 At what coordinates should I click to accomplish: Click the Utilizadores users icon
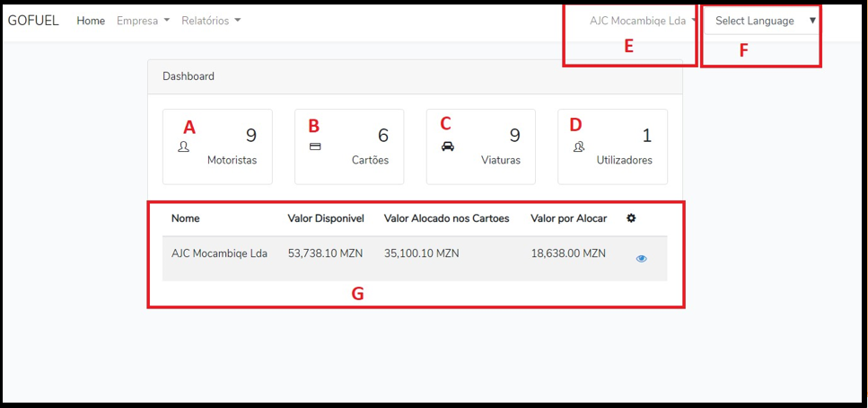579,146
